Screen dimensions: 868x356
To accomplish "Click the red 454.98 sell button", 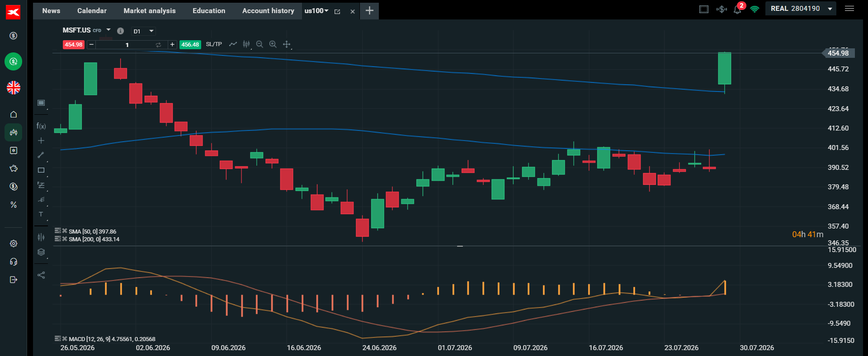I will point(74,45).
